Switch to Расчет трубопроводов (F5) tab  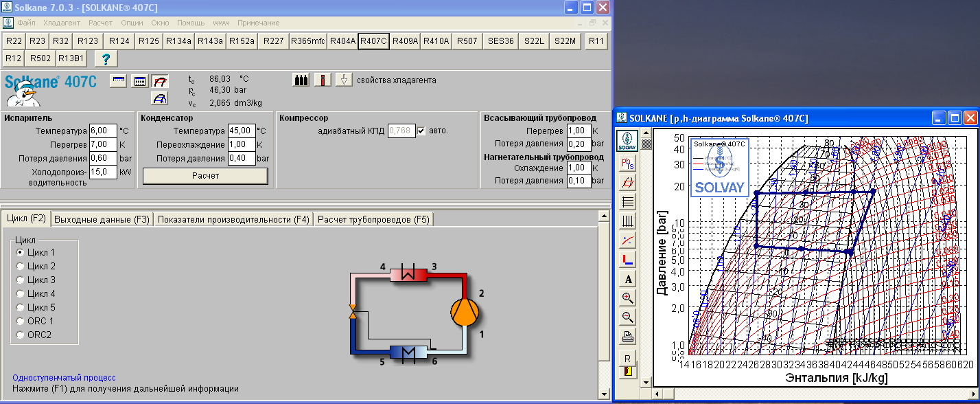point(373,220)
